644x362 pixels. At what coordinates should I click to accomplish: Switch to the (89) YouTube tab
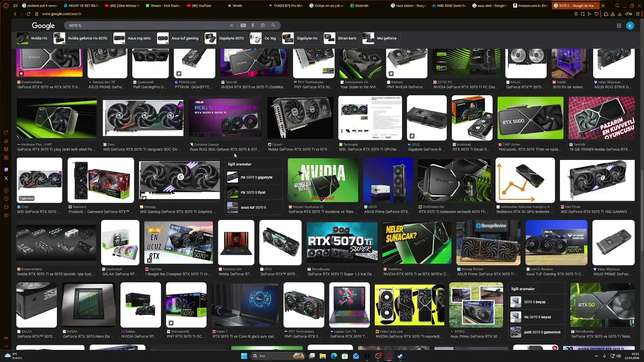coord(204,6)
